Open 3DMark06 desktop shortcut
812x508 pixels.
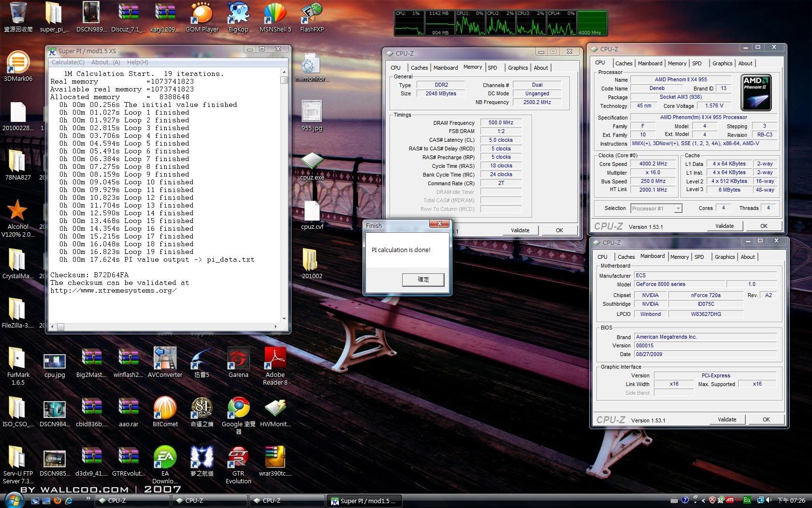[x=18, y=66]
